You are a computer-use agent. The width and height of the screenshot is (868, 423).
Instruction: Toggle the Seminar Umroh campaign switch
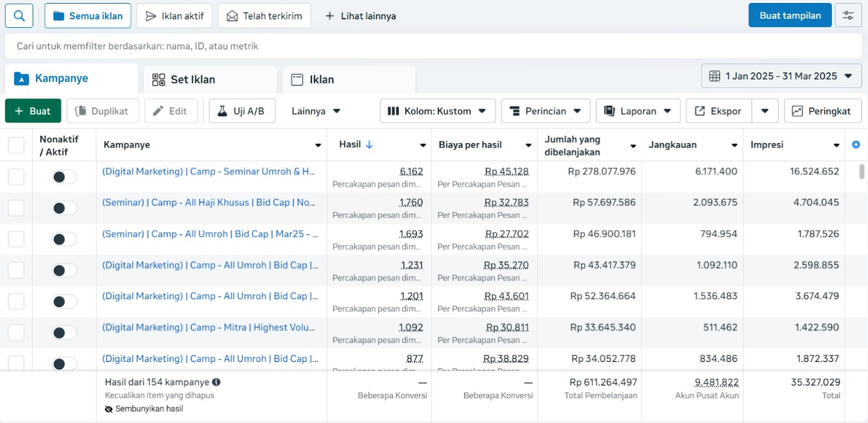click(x=65, y=177)
